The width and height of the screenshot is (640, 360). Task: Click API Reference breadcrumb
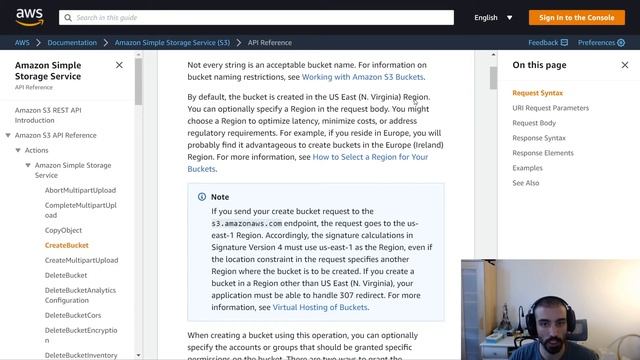[270, 42]
